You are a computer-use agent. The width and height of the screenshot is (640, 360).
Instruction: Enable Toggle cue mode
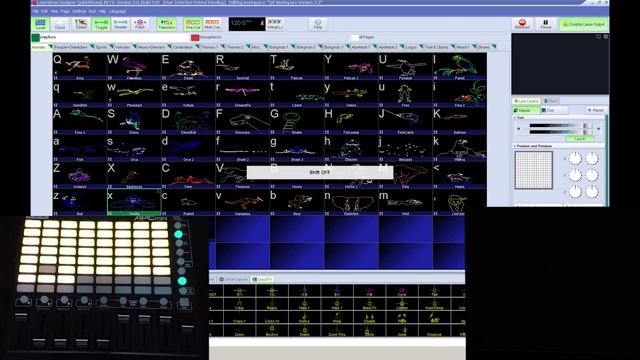tap(101, 24)
